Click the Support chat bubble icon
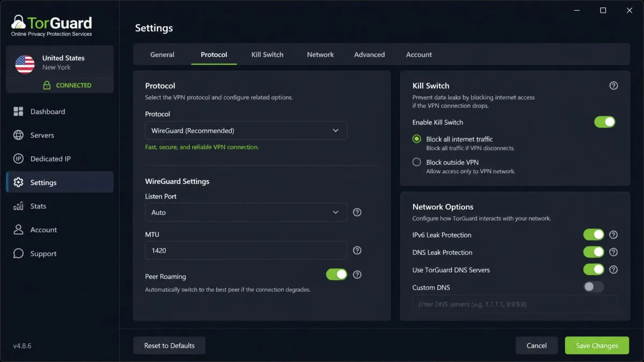The width and height of the screenshot is (644, 362). pyautogui.click(x=18, y=253)
